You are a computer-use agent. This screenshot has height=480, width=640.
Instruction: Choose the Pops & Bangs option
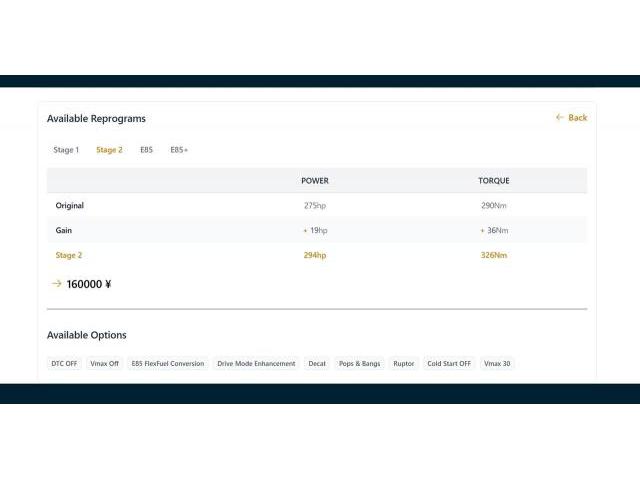click(x=359, y=364)
